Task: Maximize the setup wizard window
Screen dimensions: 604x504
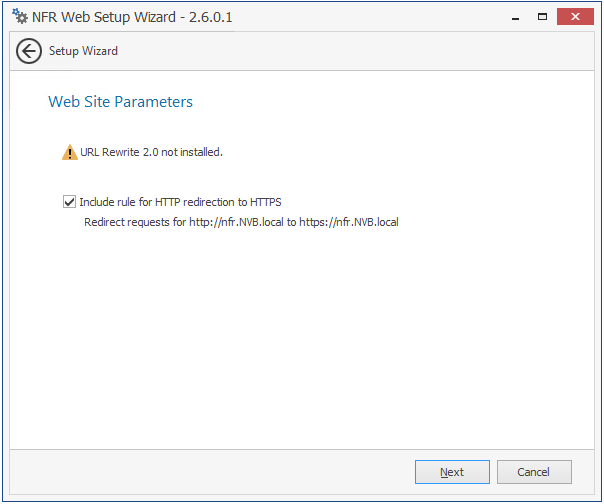Action: [542, 17]
